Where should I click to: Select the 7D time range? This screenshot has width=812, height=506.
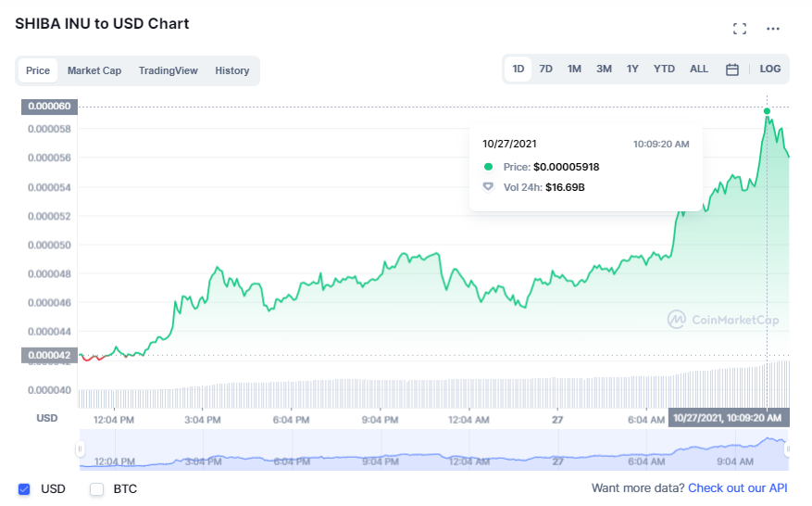click(546, 69)
